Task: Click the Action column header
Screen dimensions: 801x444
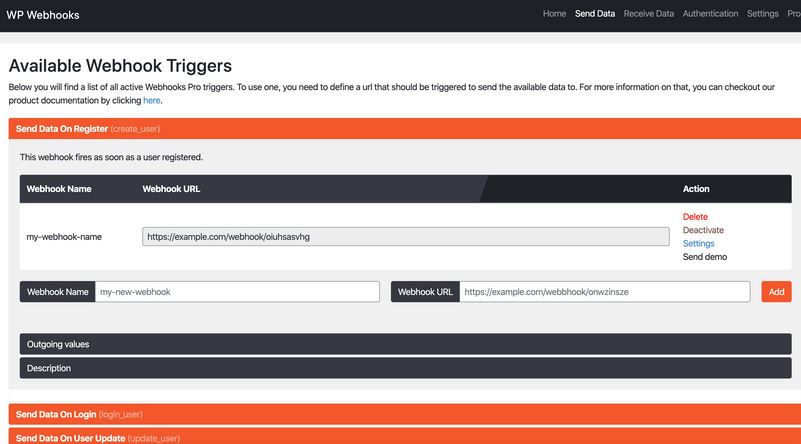Action: (696, 189)
